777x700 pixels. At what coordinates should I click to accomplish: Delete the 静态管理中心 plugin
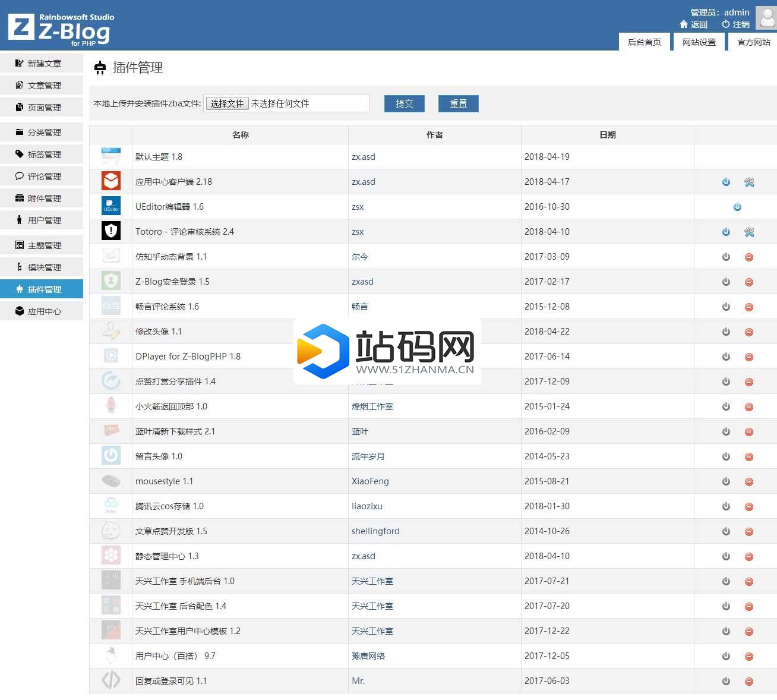point(749,557)
